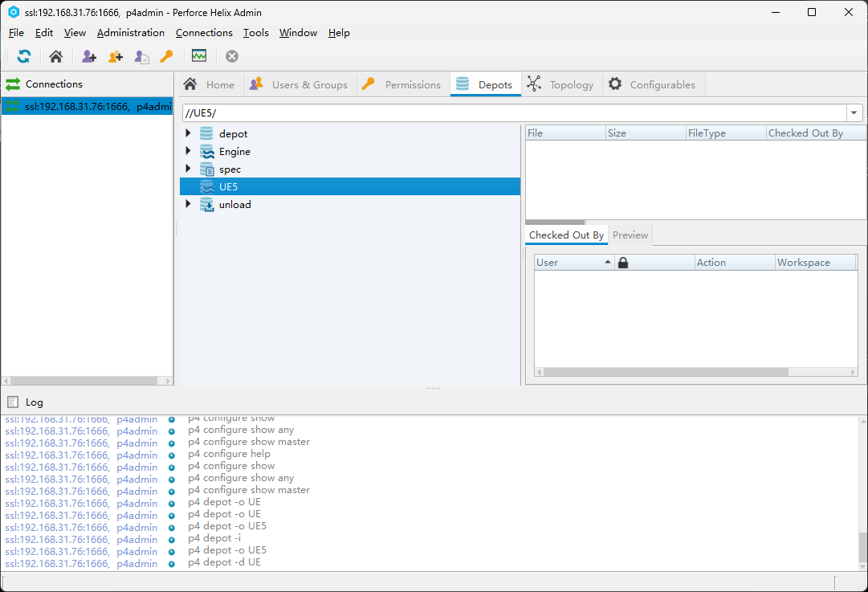Click the Workspace column header

[816, 263]
